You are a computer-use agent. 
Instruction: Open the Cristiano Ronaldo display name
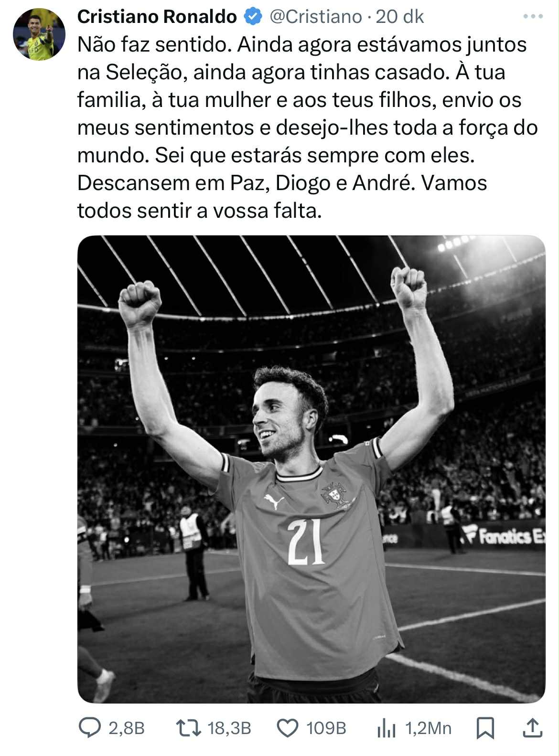point(157,17)
